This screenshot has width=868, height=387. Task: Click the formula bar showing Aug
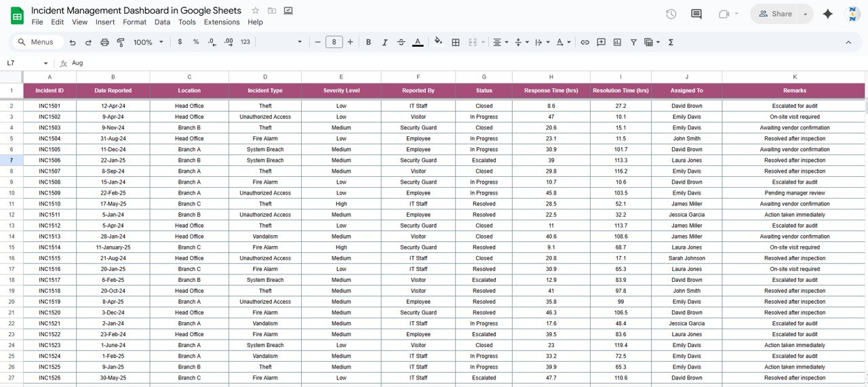[468, 63]
